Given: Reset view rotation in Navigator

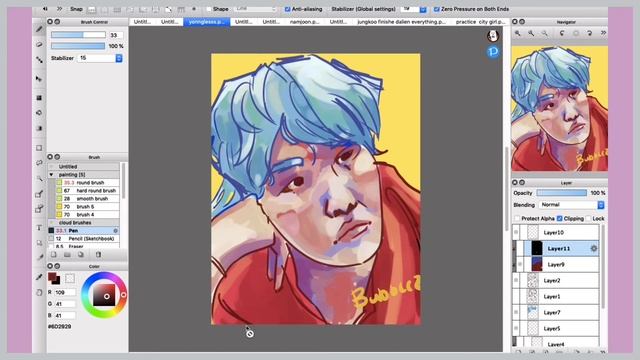Looking at the screenshot, I should (576, 33).
